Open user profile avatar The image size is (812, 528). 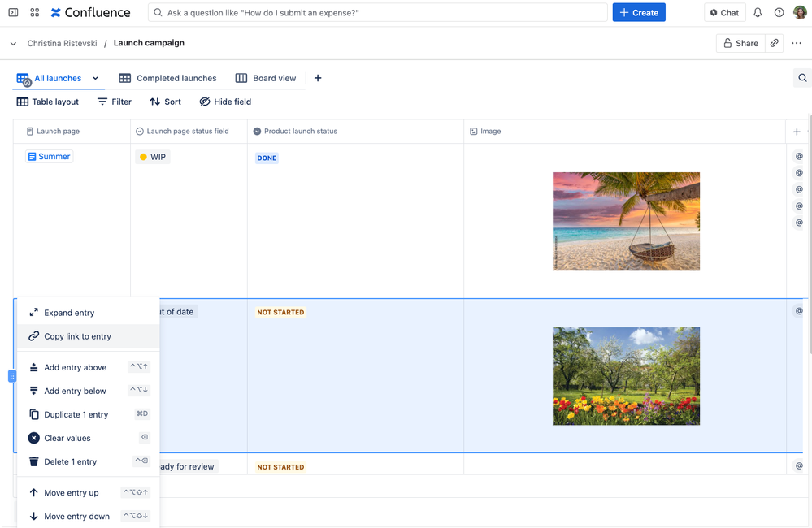(800, 12)
